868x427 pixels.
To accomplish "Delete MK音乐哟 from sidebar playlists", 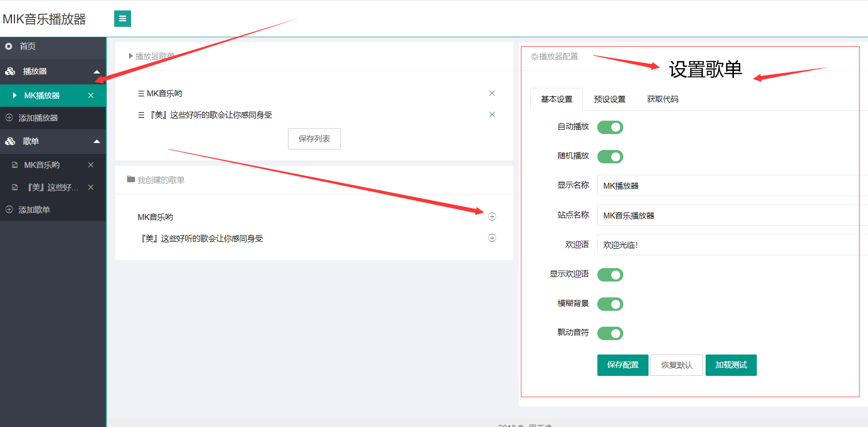I will tap(91, 165).
